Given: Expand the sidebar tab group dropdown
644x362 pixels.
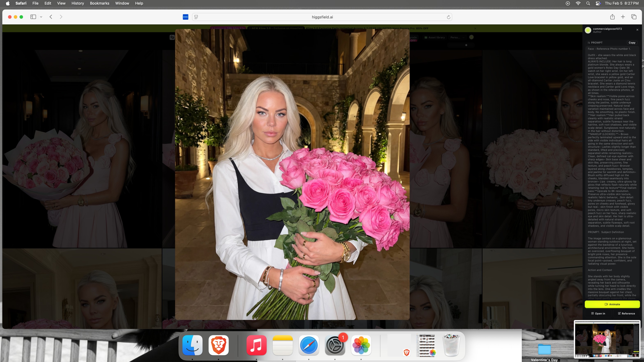Looking at the screenshot, I should pyautogui.click(x=41, y=17).
